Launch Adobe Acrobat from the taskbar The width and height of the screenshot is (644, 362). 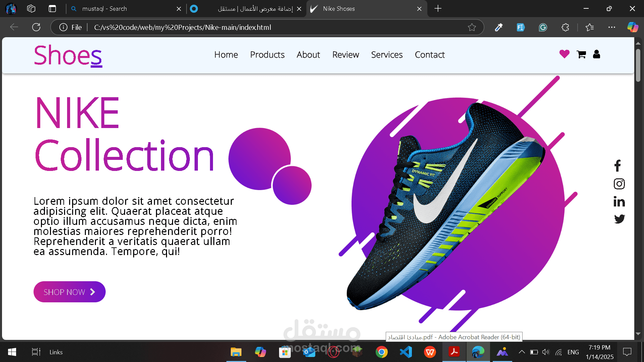coord(454,352)
